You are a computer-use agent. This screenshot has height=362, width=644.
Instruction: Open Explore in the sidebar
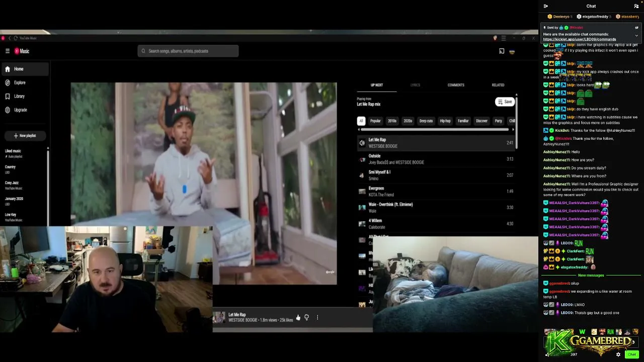(x=24, y=82)
